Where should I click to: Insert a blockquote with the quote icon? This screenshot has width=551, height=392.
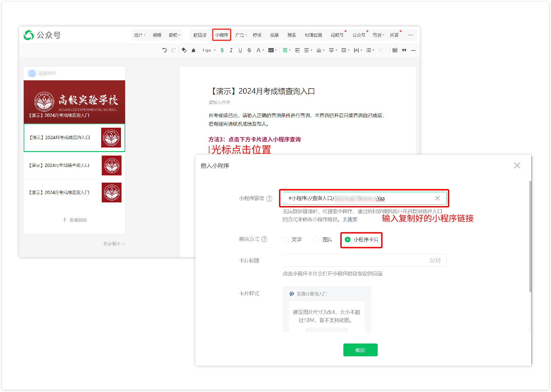pos(404,50)
